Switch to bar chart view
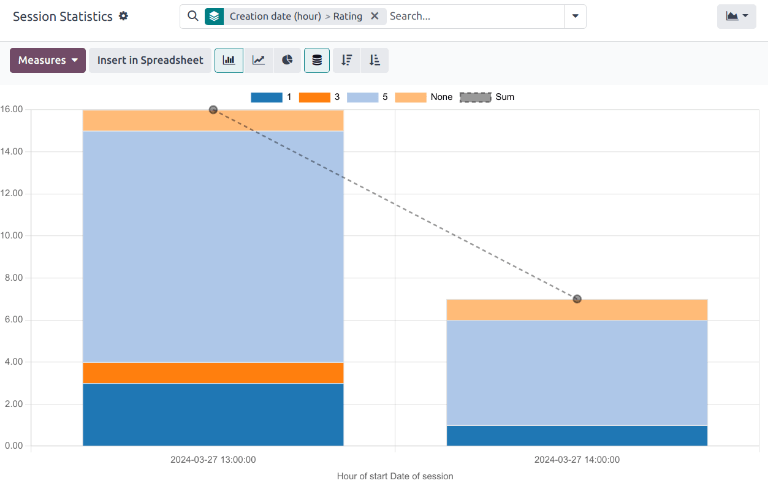This screenshot has height=486, width=768. 229,60
